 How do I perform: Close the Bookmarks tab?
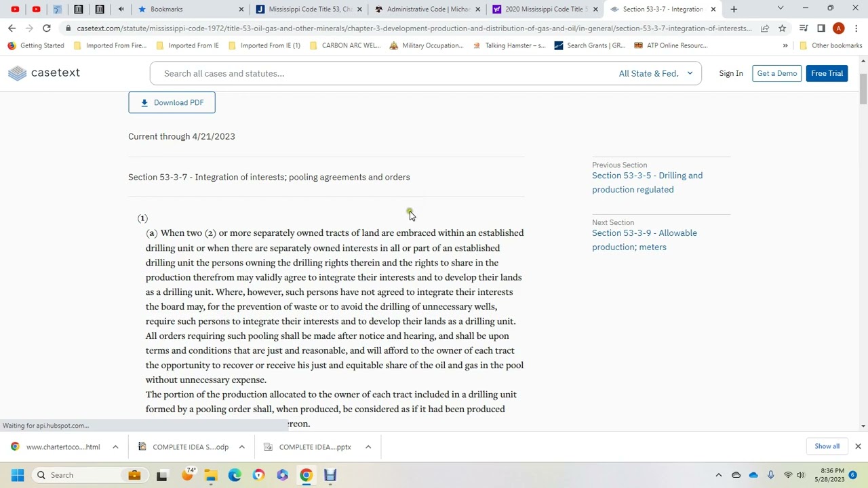pos(241,9)
